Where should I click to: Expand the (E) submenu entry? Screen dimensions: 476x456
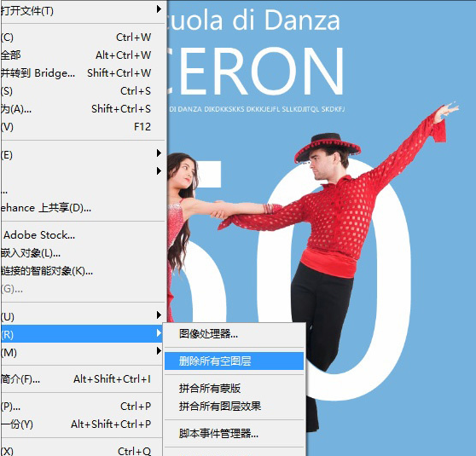tap(83, 155)
